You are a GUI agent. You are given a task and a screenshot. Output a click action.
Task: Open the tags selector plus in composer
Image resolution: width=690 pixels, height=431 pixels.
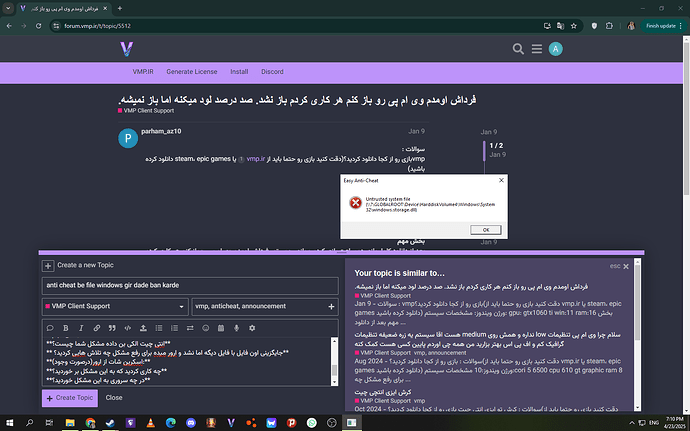331,306
